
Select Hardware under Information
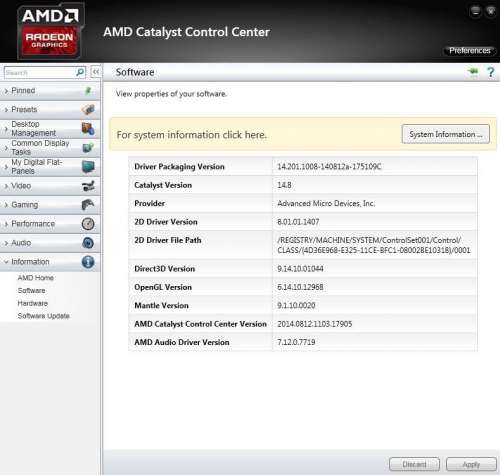click(x=33, y=303)
